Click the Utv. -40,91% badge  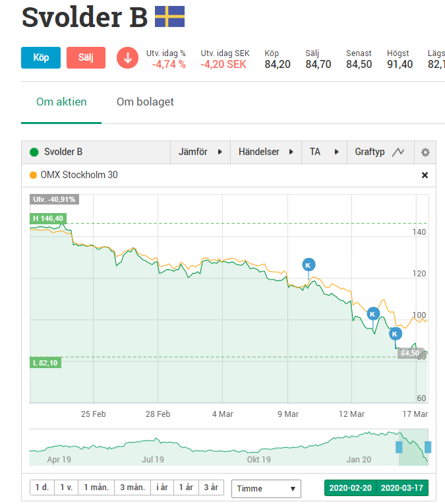tap(54, 199)
